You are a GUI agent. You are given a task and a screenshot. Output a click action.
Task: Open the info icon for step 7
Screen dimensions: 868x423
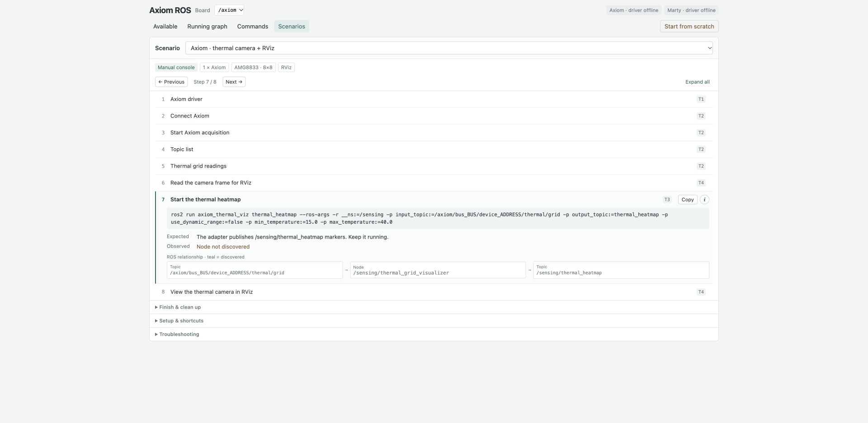click(704, 199)
